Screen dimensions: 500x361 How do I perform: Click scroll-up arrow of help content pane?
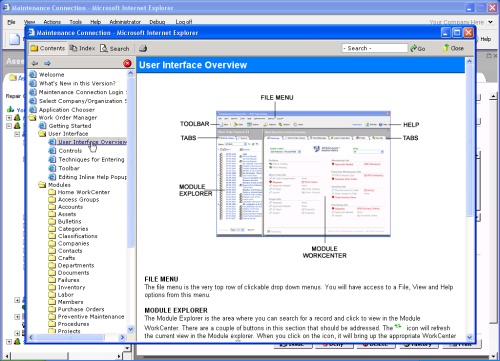point(469,61)
